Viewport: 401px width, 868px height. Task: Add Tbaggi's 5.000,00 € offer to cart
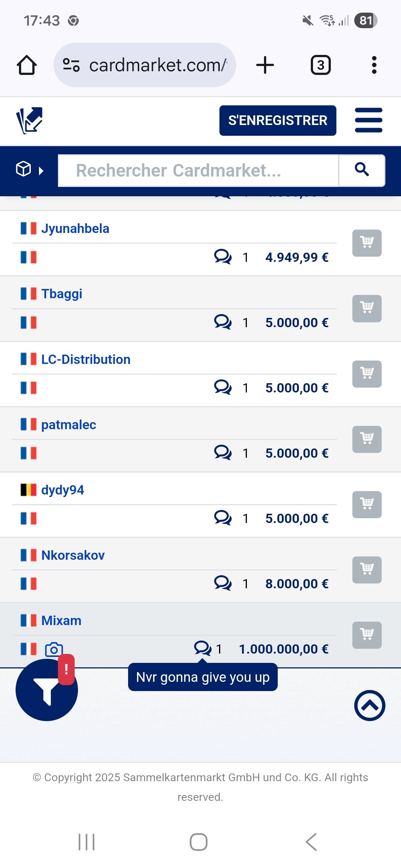pos(367,308)
